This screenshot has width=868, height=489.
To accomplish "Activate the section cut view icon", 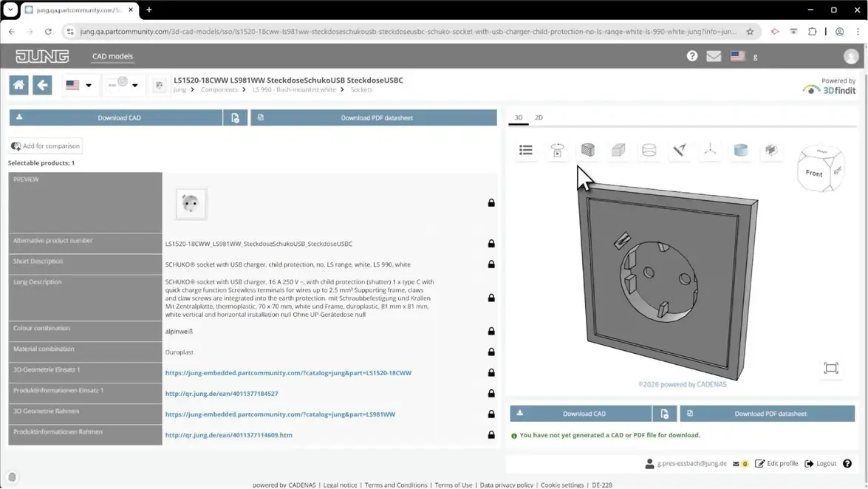I will (588, 149).
